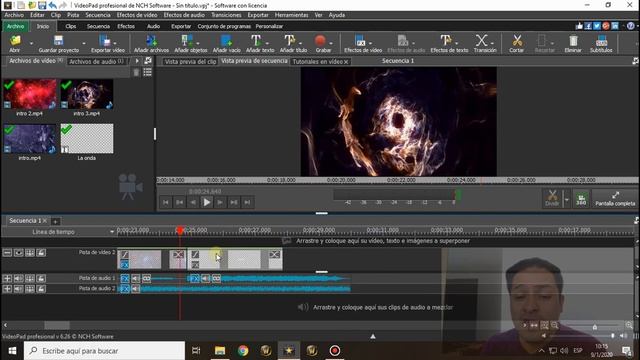Delete selected file in media bin
640x360 pixels.
[136, 72]
